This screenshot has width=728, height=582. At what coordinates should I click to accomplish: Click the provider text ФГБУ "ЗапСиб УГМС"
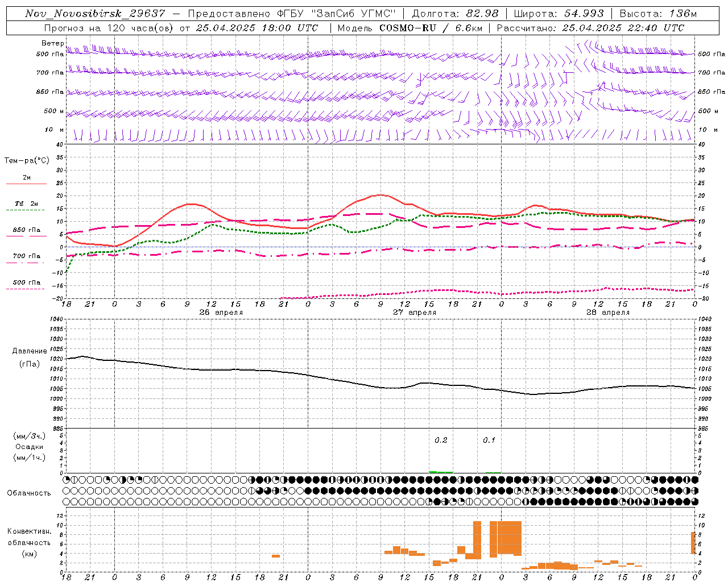point(336,14)
